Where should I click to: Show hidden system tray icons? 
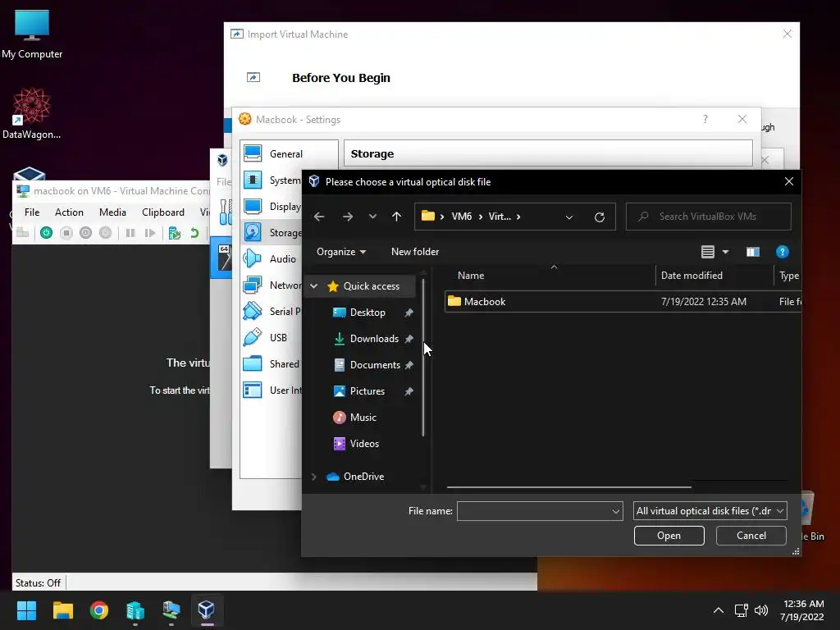pos(719,610)
